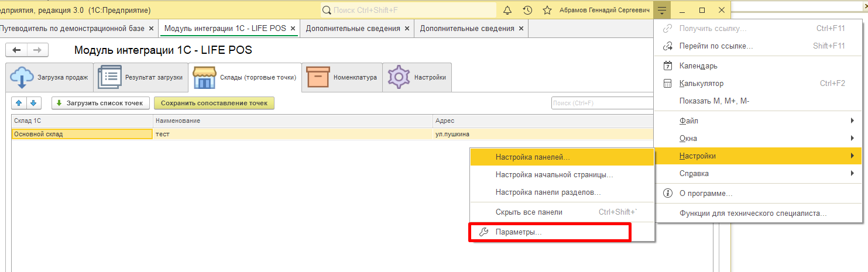This screenshot has width=868, height=272.
Task: Click gear icon of Настройки tab
Action: point(399,77)
